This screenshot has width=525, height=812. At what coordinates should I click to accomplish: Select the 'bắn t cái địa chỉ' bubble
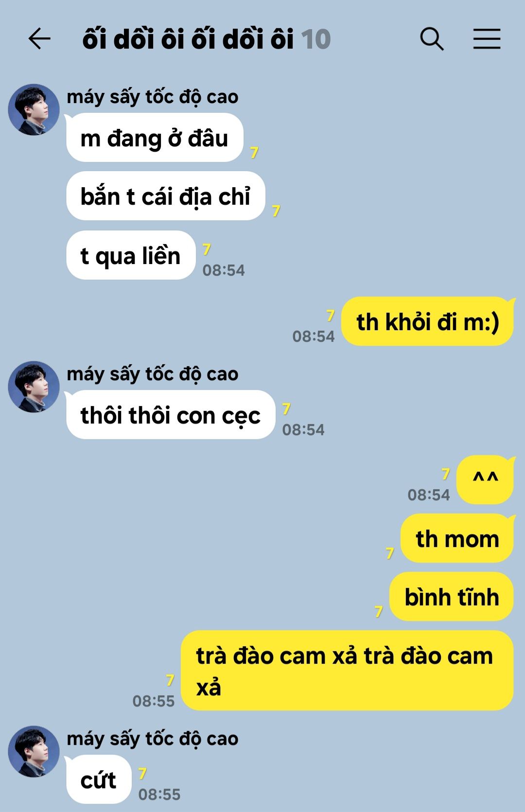click(x=166, y=196)
